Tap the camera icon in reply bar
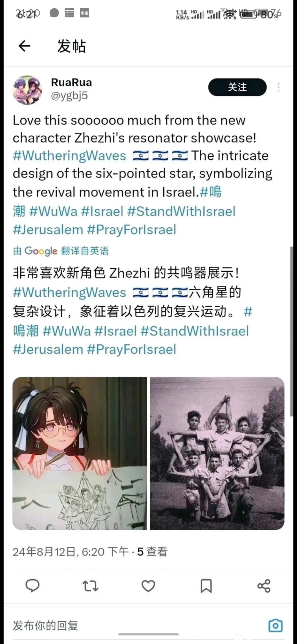 [275, 626]
